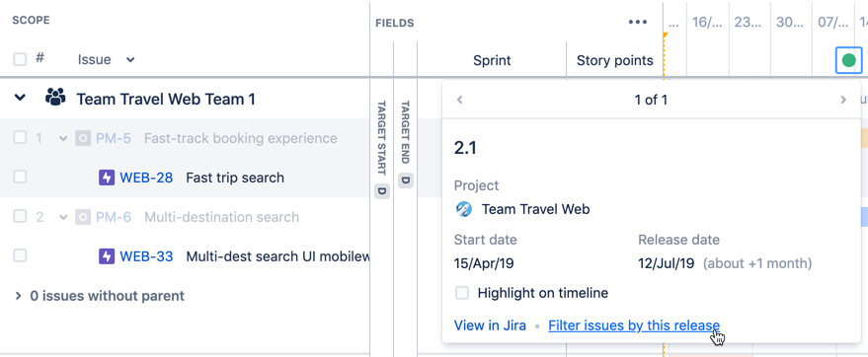Click Filter issues by this release link
The height and width of the screenshot is (357, 868).
634,325
